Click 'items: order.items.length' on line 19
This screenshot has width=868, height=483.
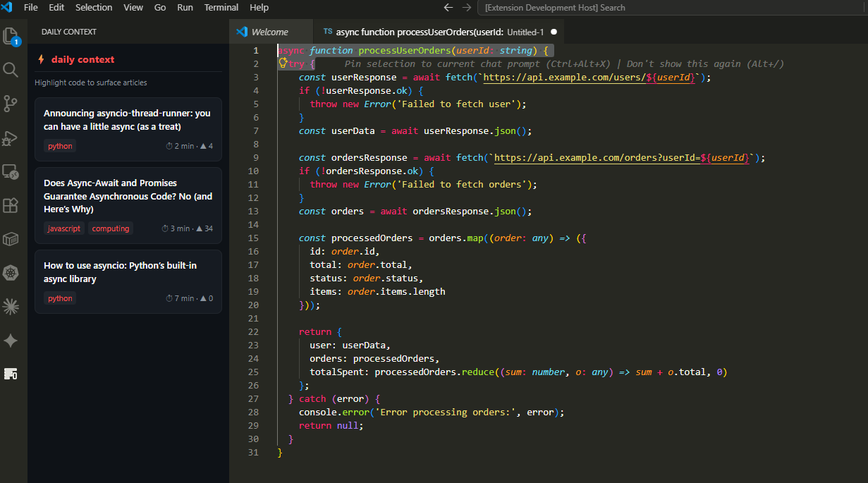coord(377,292)
